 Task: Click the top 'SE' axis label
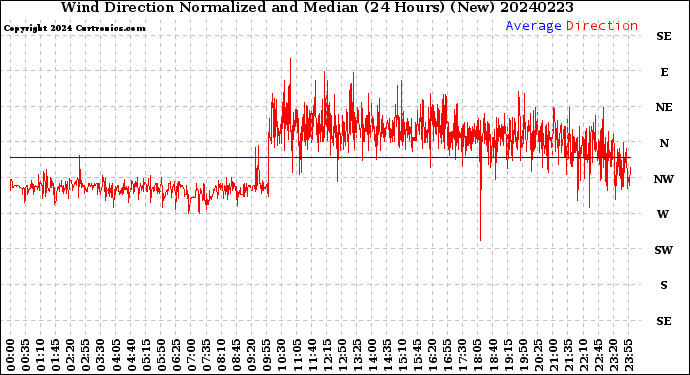[x=664, y=36]
